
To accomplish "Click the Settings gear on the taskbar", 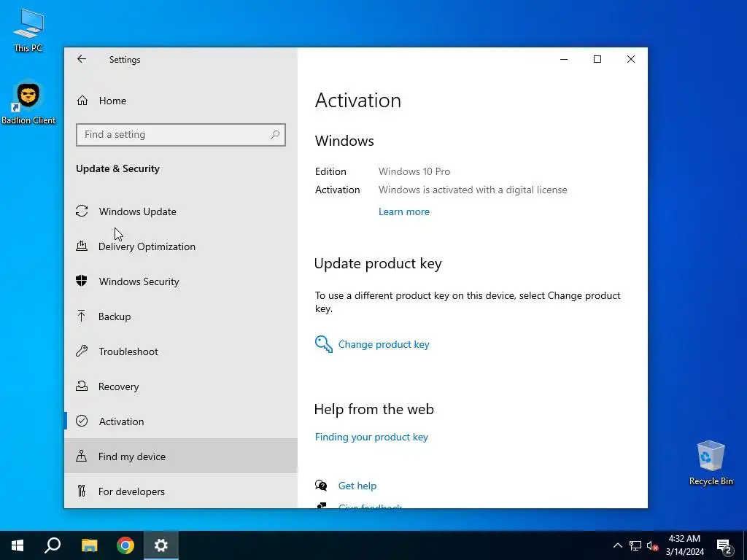I will tap(161, 545).
